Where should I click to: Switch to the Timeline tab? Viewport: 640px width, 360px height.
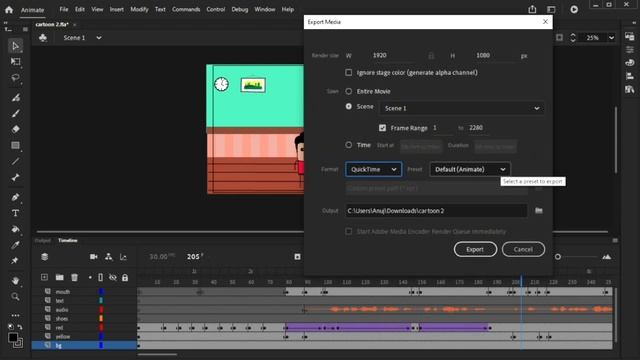(68, 240)
